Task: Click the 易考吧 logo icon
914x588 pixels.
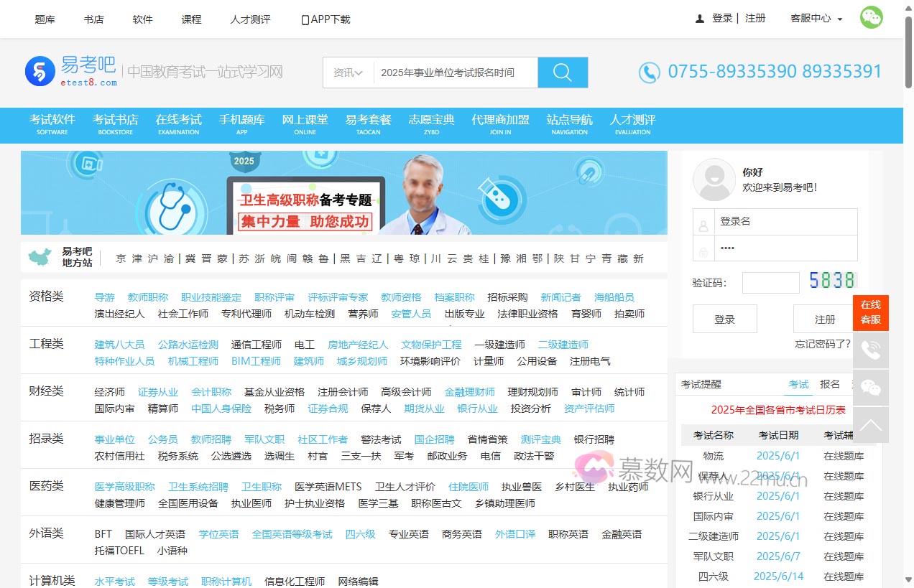Action: [x=40, y=71]
